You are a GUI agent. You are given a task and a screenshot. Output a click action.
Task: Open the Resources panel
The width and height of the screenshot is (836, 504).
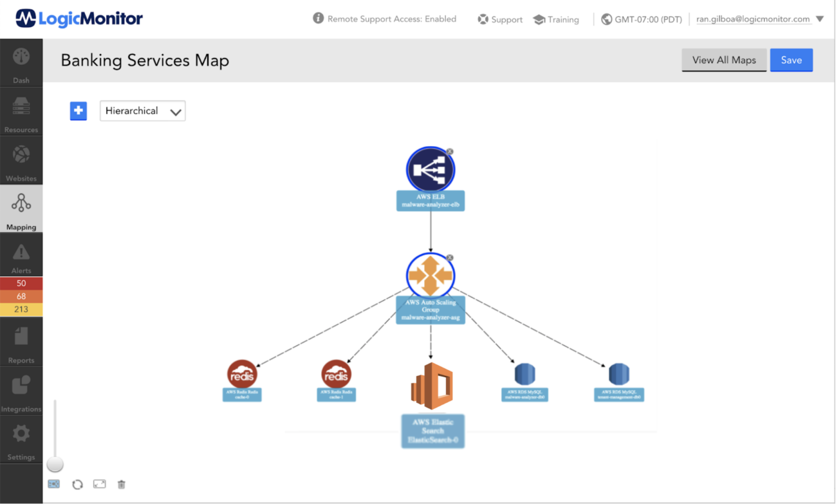click(21, 111)
